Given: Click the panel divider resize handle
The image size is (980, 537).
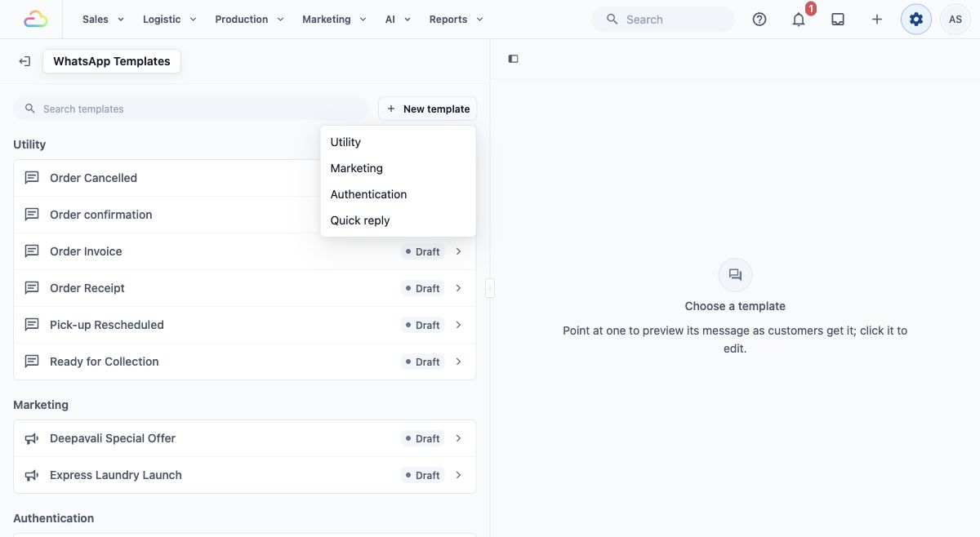Looking at the screenshot, I should point(490,287).
